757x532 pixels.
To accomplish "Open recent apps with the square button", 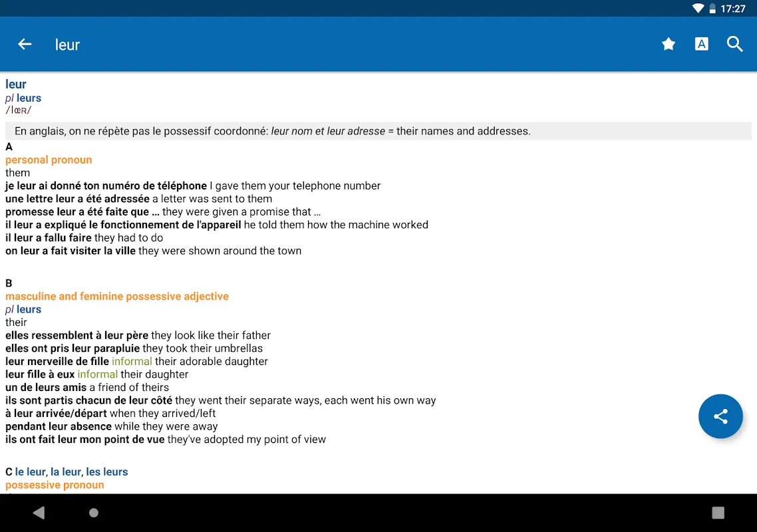I will pos(718,513).
